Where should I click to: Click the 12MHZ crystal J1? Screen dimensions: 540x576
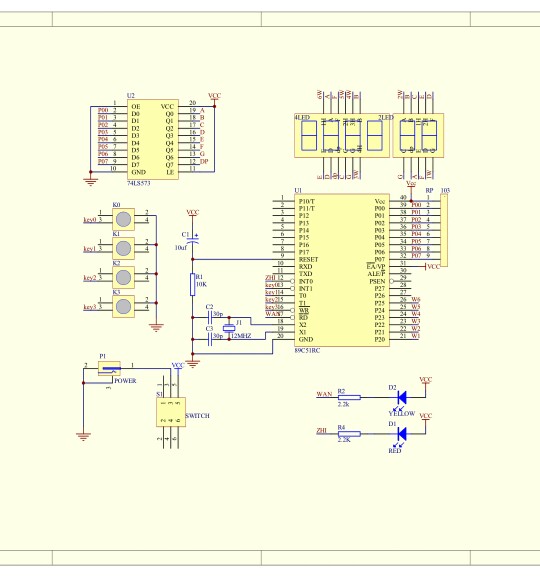[x=229, y=328]
